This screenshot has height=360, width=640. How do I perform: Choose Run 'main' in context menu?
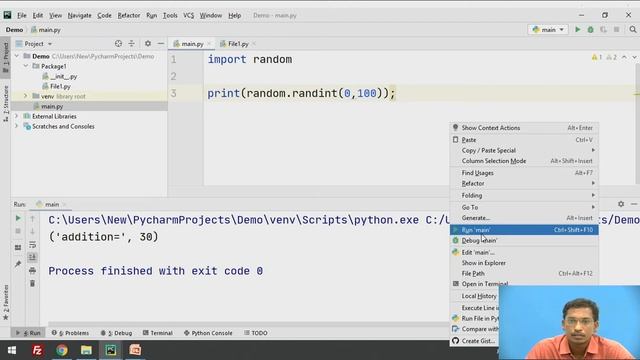[x=524, y=230]
